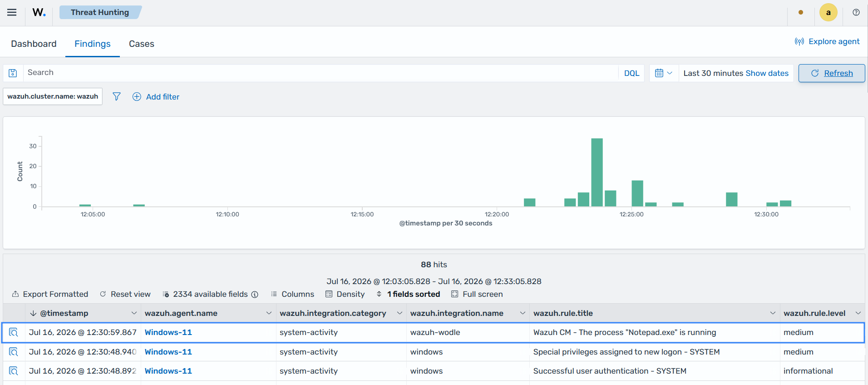
Task: Click the 'Last 30 minutes' time range text
Action: [x=713, y=73]
